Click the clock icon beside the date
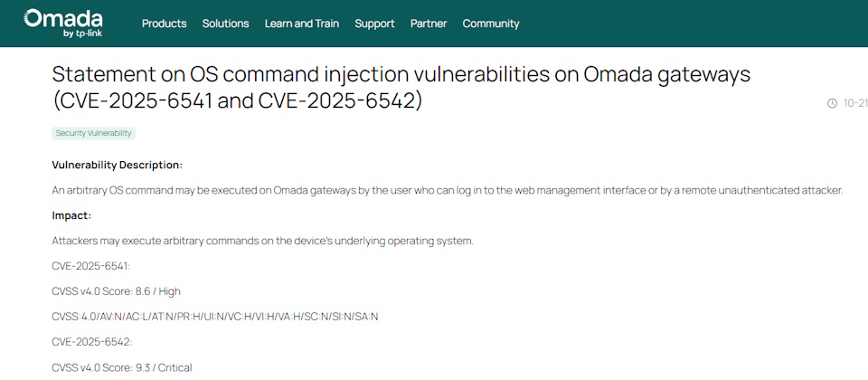 [x=832, y=103]
